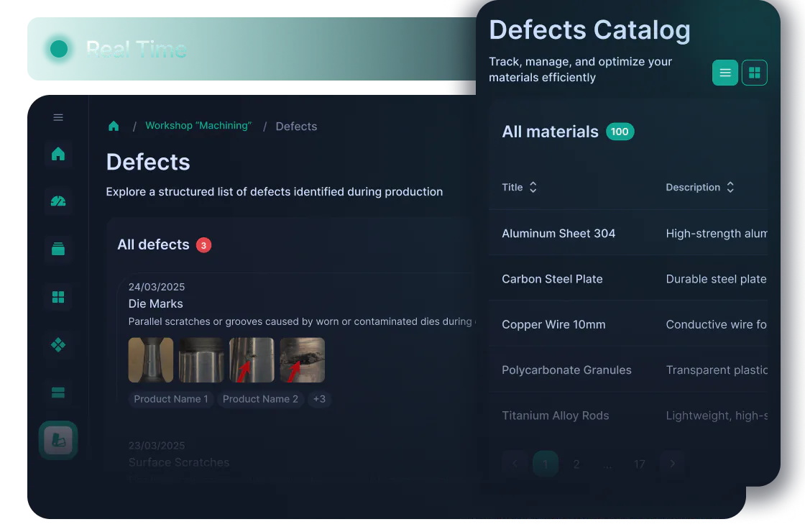Go to pagination page 2
The image size is (805, 532).
point(576,464)
